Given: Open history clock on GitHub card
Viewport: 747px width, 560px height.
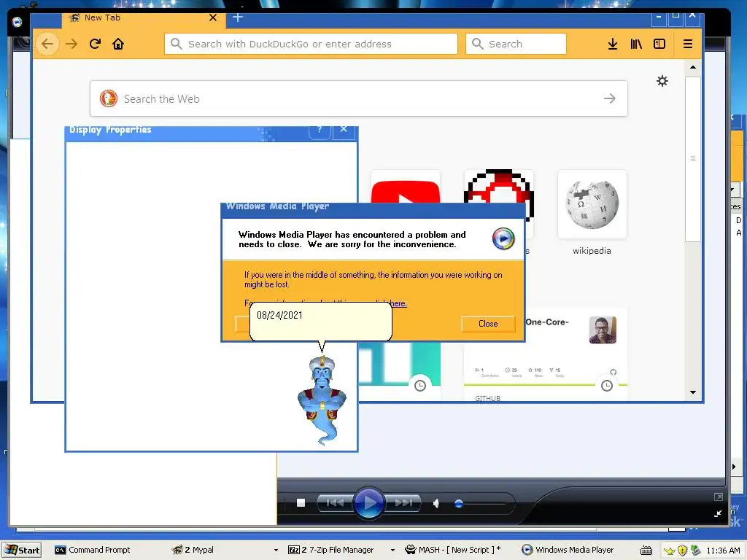Looking at the screenshot, I should (x=606, y=386).
